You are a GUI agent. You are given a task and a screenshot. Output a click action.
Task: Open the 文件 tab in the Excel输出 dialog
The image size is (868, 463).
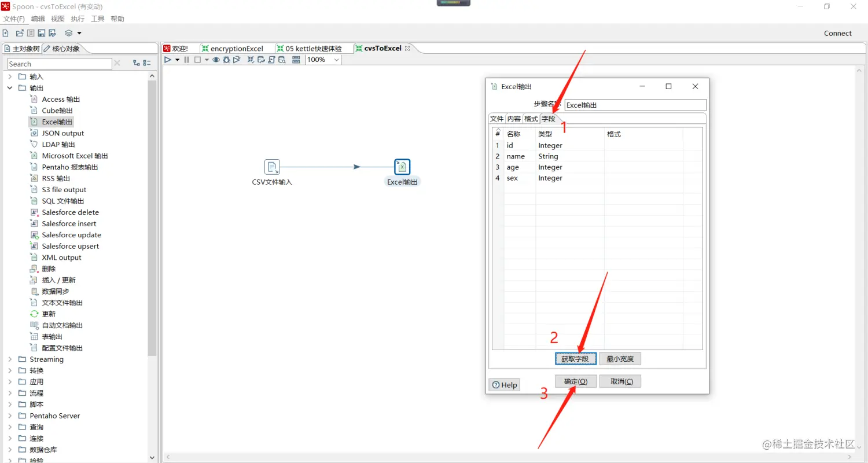tap(497, 119)
